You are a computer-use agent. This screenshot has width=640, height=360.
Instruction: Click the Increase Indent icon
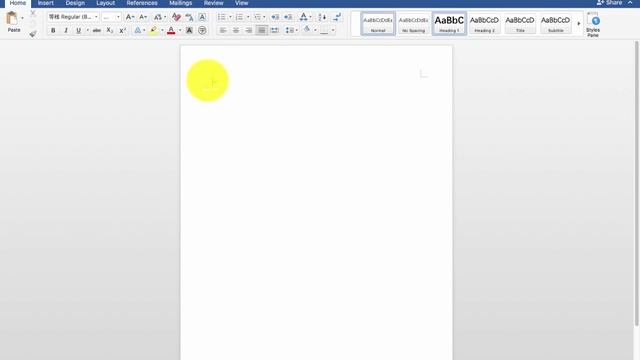tap(288, 17)
